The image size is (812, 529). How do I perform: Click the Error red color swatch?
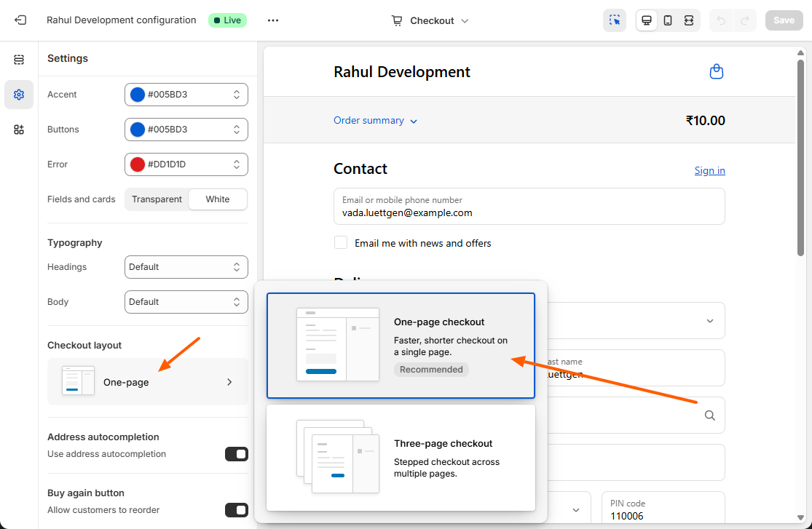point(137,164)
